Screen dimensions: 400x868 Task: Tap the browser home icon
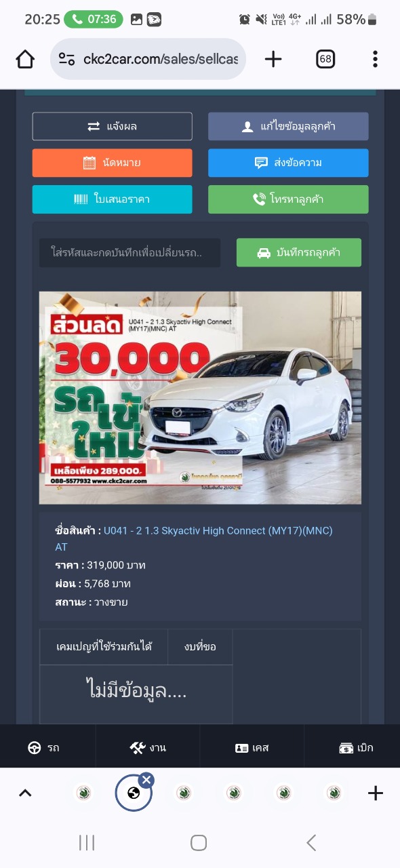tap(25, 60)
